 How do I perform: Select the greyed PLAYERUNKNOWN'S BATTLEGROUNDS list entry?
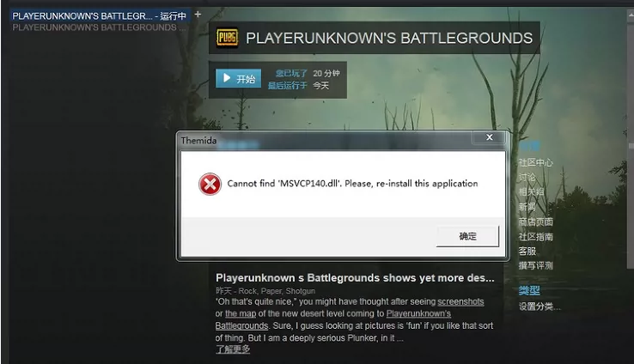pos(99,27)
